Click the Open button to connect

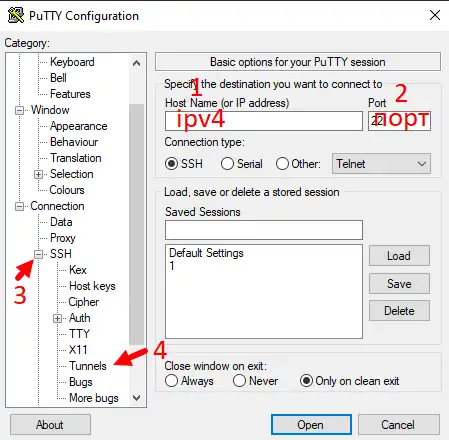(x=311, y=425)
